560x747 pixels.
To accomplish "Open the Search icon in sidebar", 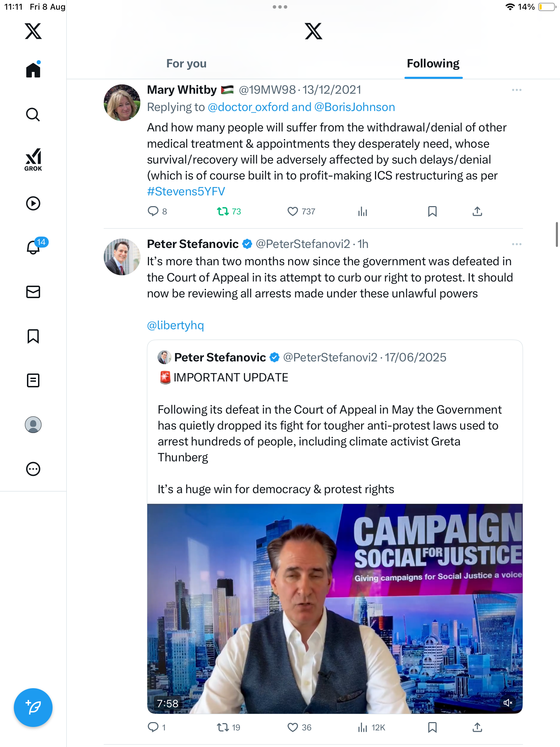I will click(x=33, y=114).
